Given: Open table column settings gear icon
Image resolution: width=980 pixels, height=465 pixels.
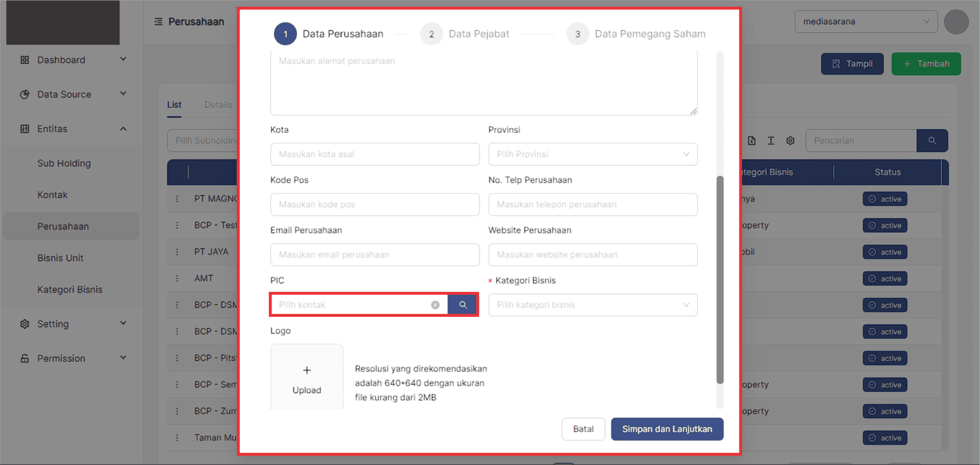Looking at the screenshot, I should pyautogui.click(x=790, y=141).
